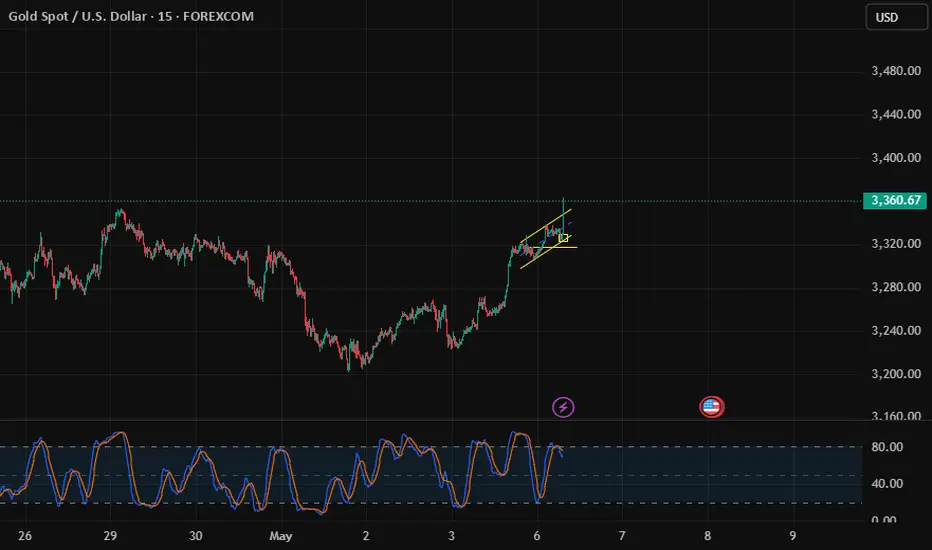This screenshot has height=550, width=932.
Task: Click the date label 8 on time axis
Action: (707, 536)
